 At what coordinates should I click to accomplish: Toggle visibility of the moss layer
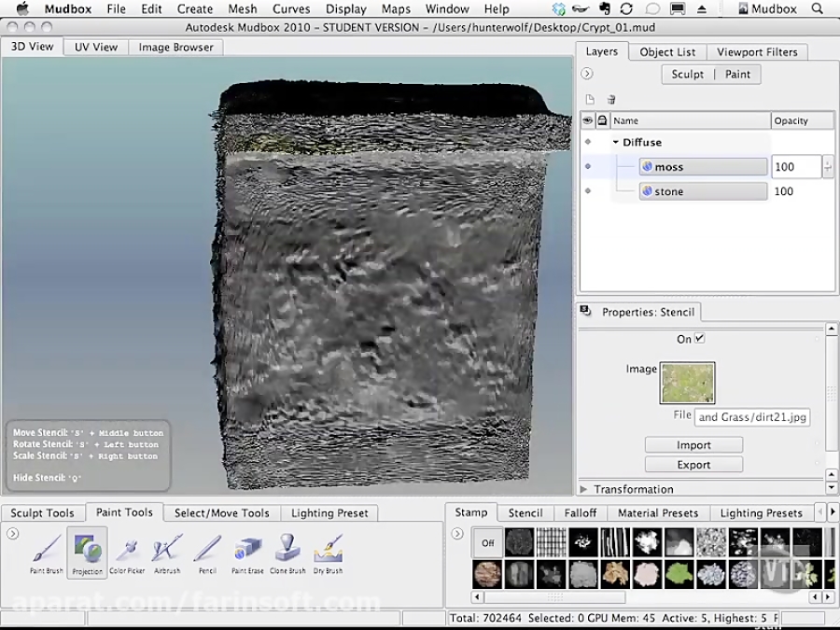(587, 166)
